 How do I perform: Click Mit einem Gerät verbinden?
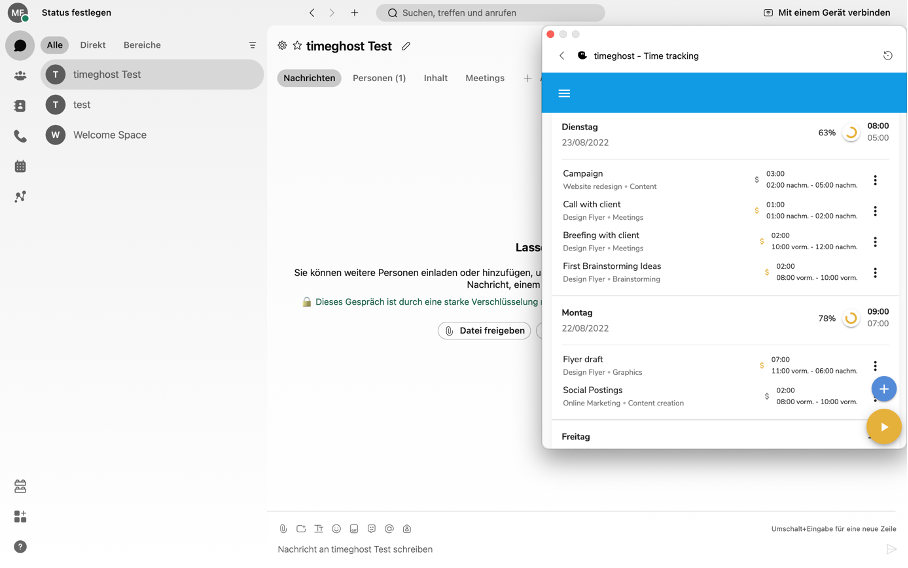click(826, 13)
